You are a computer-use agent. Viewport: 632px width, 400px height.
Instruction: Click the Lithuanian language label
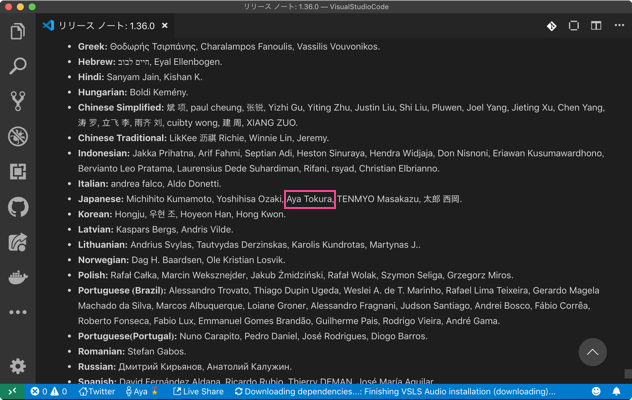103,245
